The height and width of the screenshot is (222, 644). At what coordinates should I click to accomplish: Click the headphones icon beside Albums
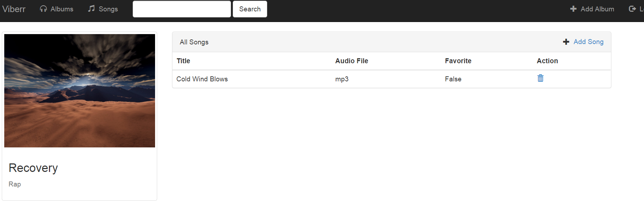pos(43,9)
